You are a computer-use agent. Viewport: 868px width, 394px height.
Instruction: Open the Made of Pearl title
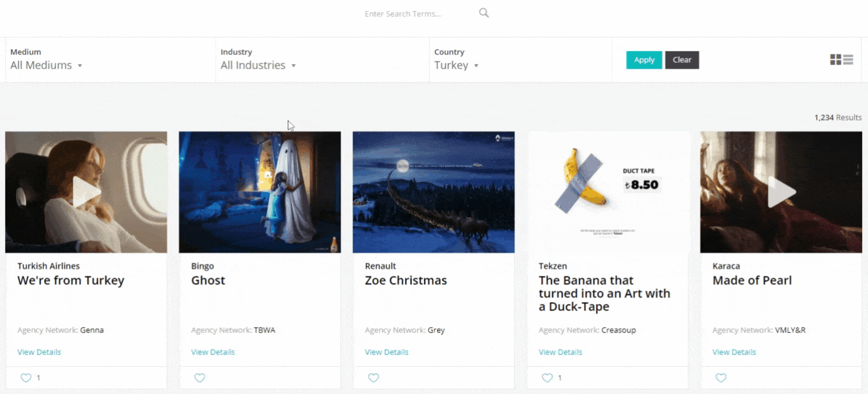click(x=752, y=280)
